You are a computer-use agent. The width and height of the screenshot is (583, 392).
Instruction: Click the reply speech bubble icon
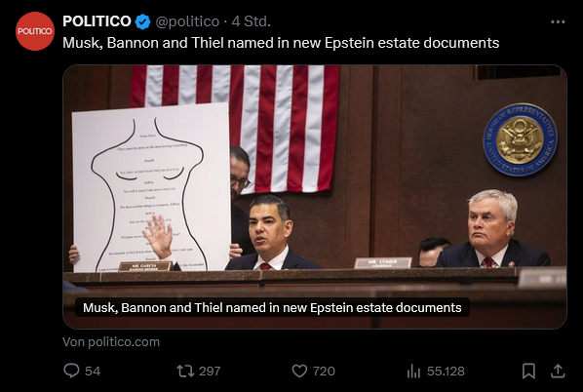[x=71, y=371]
